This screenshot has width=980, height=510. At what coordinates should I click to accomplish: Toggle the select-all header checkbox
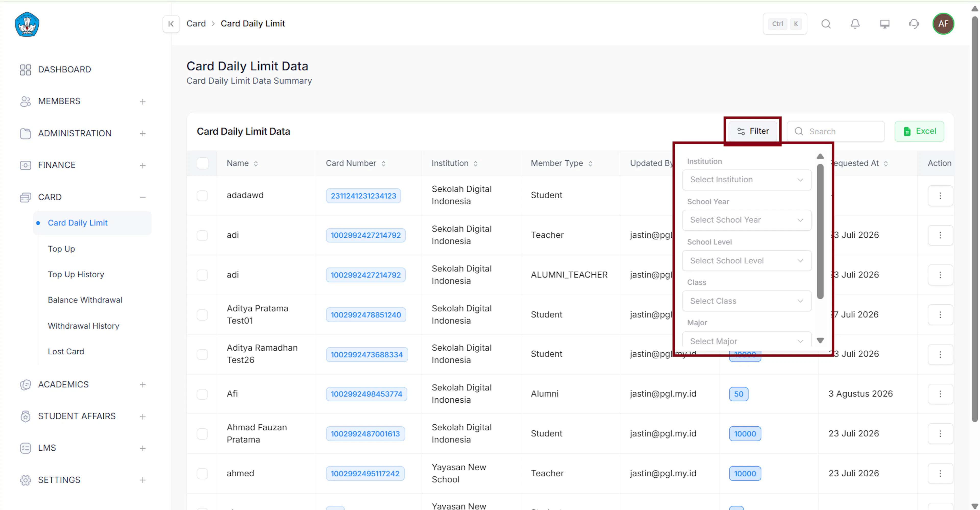[202, 163]
